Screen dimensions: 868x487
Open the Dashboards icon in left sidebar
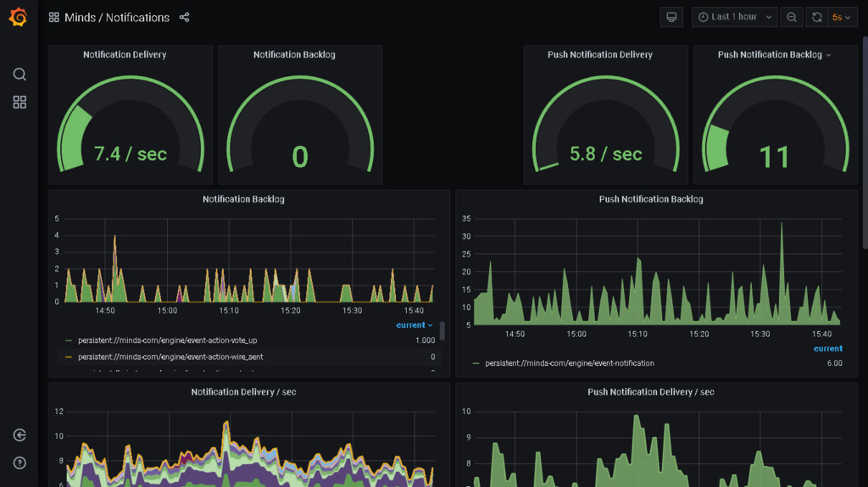[x=19, y=102]
